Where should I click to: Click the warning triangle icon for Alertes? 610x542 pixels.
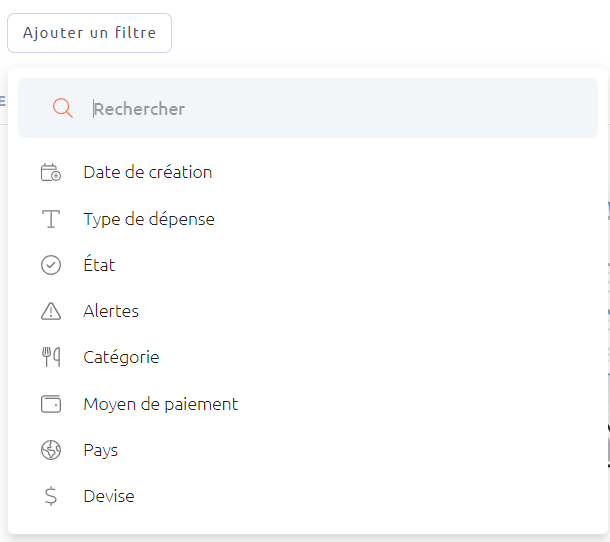51,311
